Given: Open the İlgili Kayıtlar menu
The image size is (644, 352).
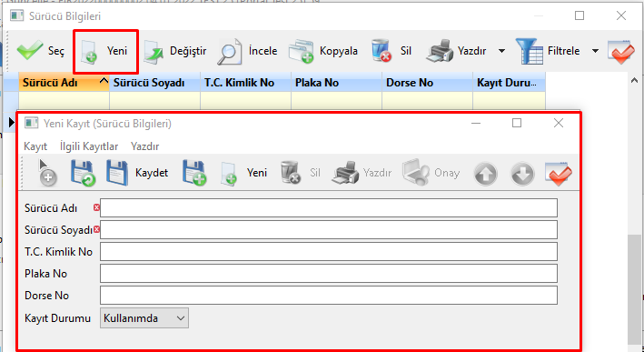Looking at the screenshot, I should [89, 146].
